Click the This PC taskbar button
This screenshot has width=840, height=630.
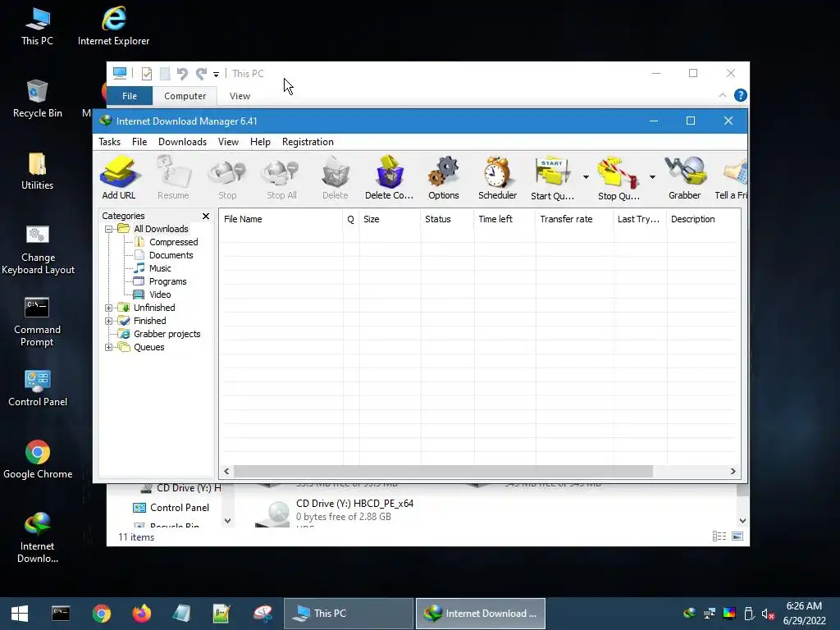tap(349, 614)
